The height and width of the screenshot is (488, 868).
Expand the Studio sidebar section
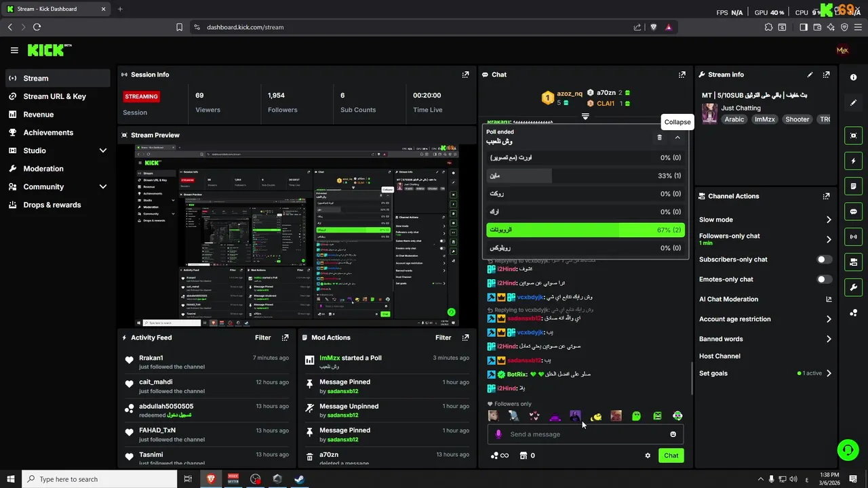(x=103, y=150)
